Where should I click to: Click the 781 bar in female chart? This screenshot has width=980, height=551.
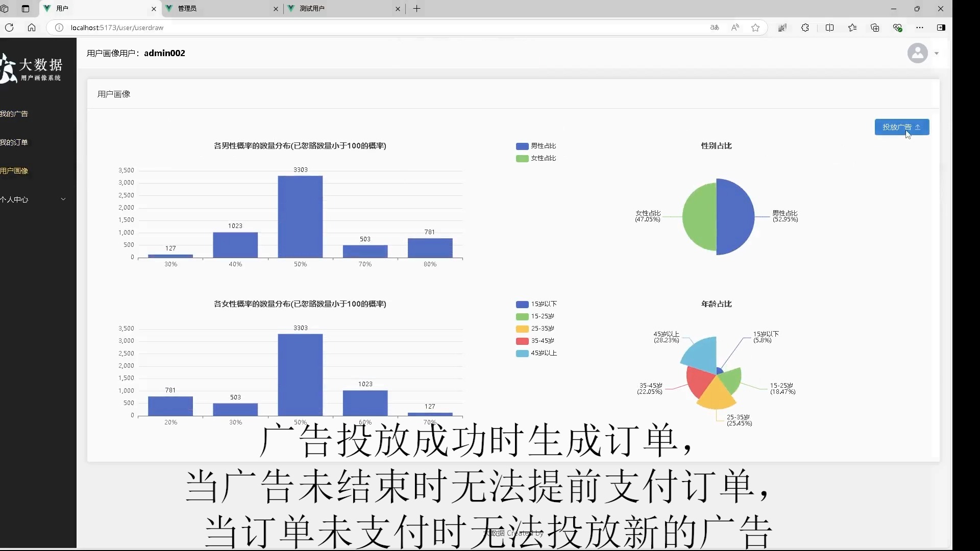(170, 406)
